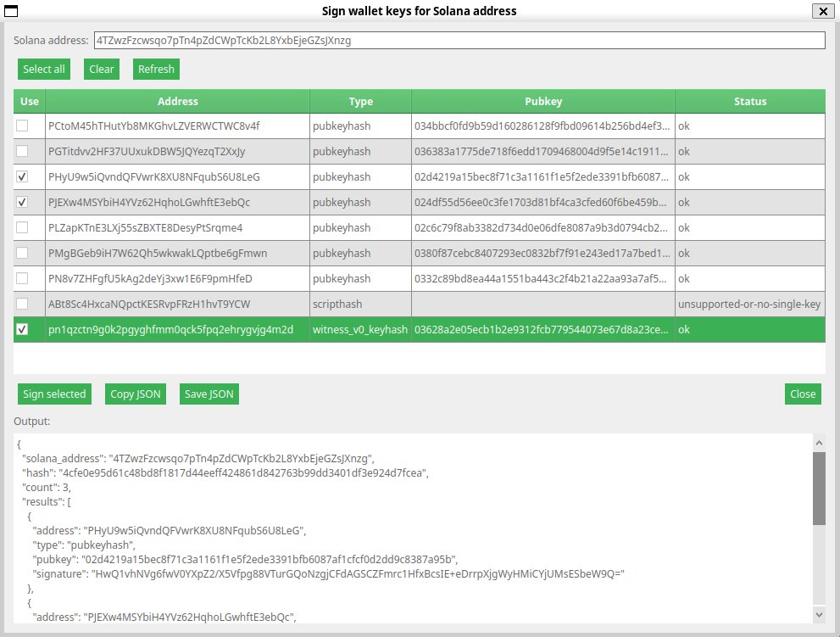Select address PLZapKTnE3LXj55sZBXTE8DesyPtSrqme4 cell
This screenshot has height=637, width=840.
pos(177,228)
